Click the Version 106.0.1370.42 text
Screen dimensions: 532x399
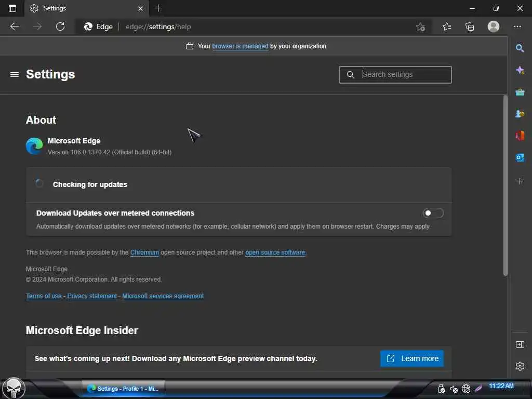click(x=109, y=152)
